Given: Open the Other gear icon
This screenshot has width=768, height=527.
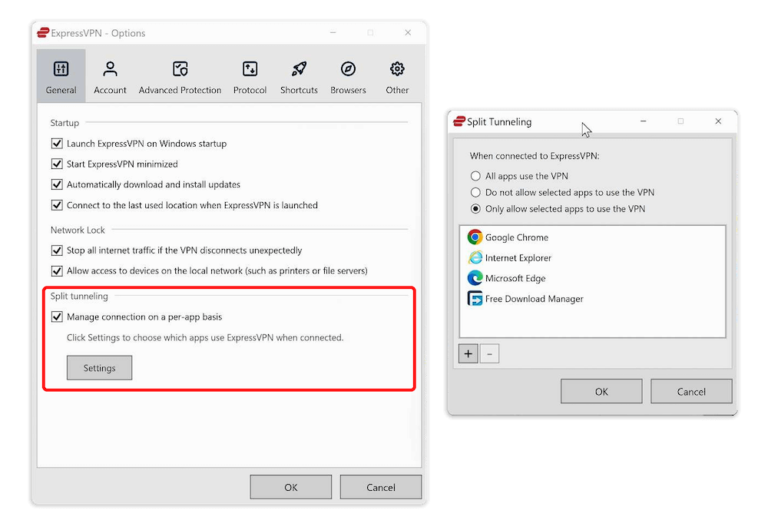Looking at the screenshot, I should pyautogui.click(x=397, y=69).
